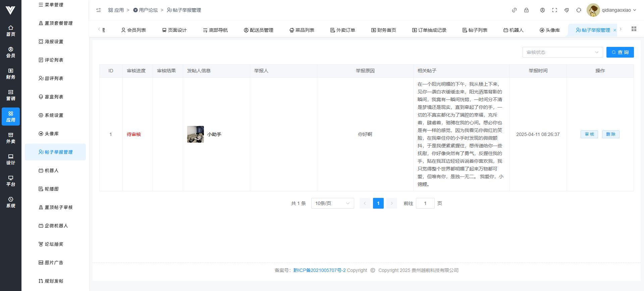Open the 10条/页 page size dropdown
The image size is (644, 291).
pos(332,203)
